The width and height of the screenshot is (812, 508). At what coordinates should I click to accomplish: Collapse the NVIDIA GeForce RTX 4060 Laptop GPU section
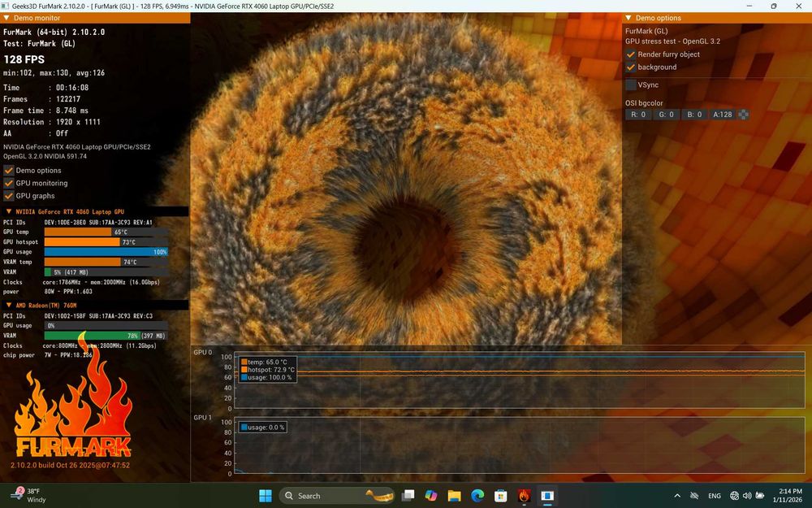(9, 211)
